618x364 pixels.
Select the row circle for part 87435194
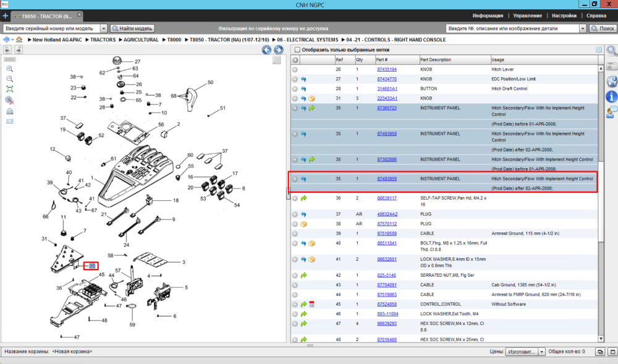coord(295,69)
